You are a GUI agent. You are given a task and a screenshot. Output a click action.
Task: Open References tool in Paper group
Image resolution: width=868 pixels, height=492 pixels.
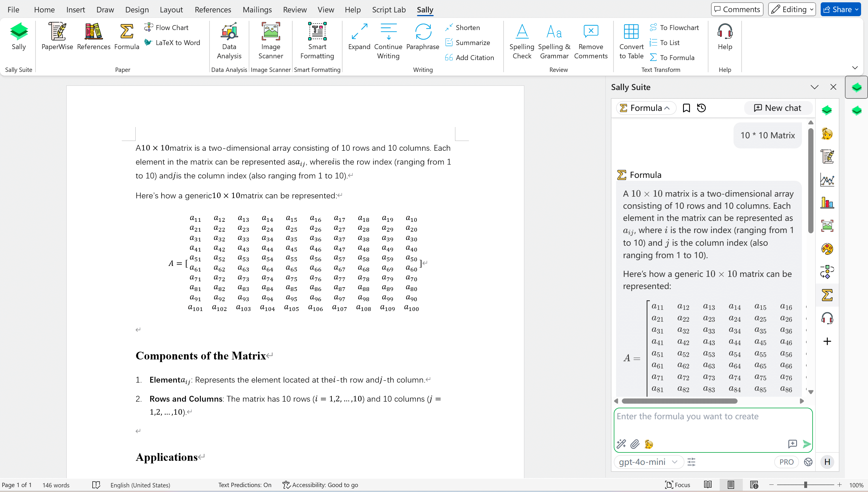click(x=93, y=36)
